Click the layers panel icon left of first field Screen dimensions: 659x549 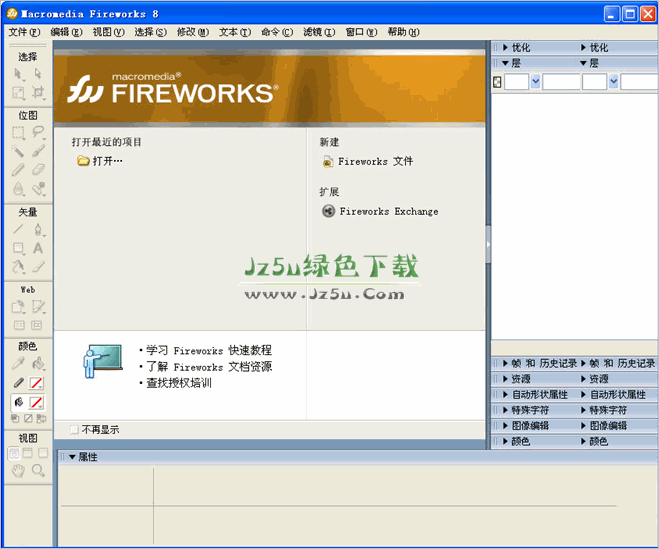click(497, 82)
